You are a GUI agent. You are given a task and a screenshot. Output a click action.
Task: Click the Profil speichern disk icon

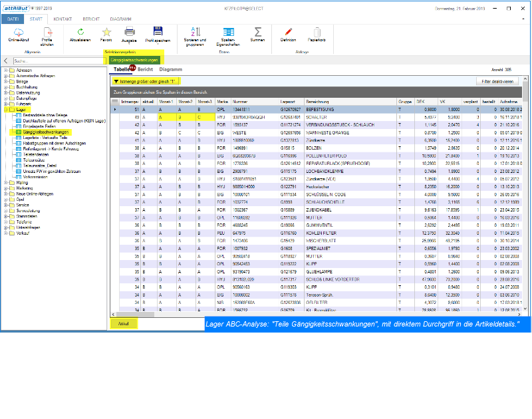click(158, 32)
